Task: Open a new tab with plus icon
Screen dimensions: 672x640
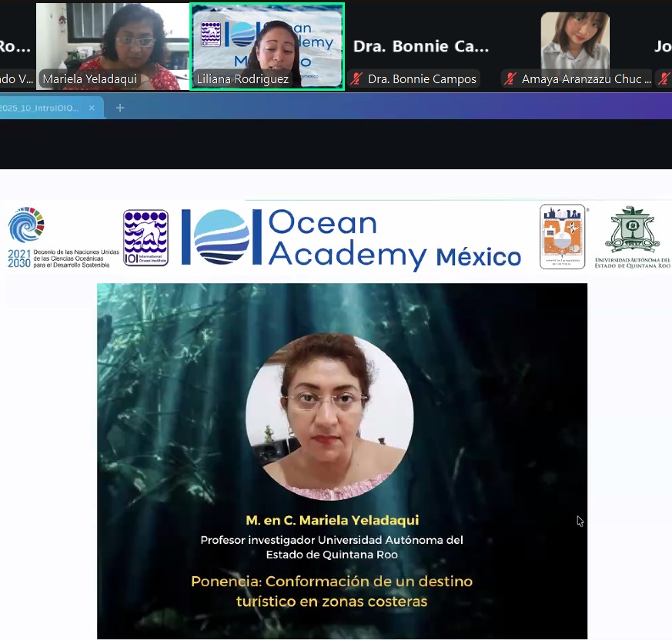Action: pos(120,108)
